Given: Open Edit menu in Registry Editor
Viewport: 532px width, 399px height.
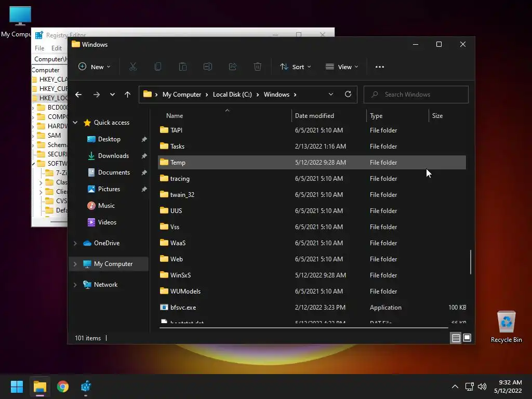Looking at the screenshot, I should (x=56, y=48).
